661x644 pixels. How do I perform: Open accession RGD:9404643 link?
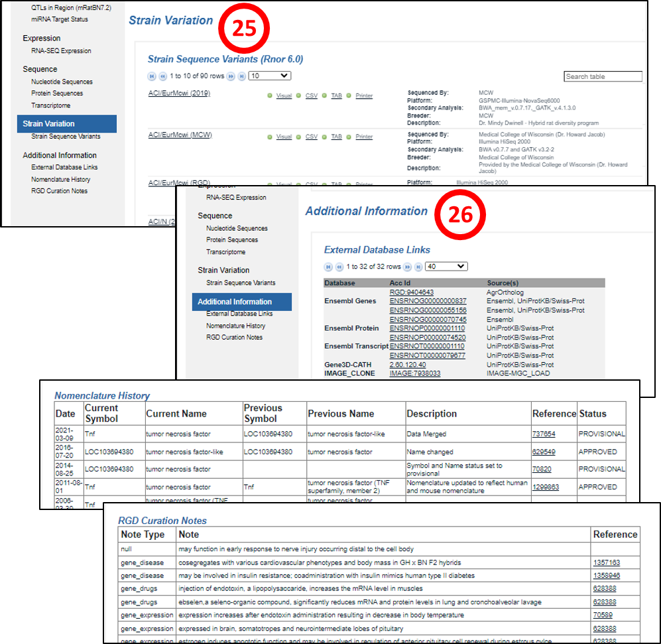click(x=411, y=292)
